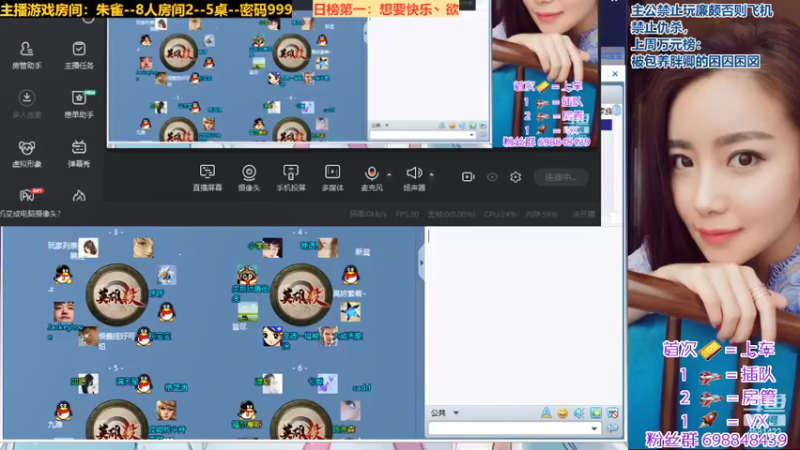Open streaming settings gear

coord(515,177)
